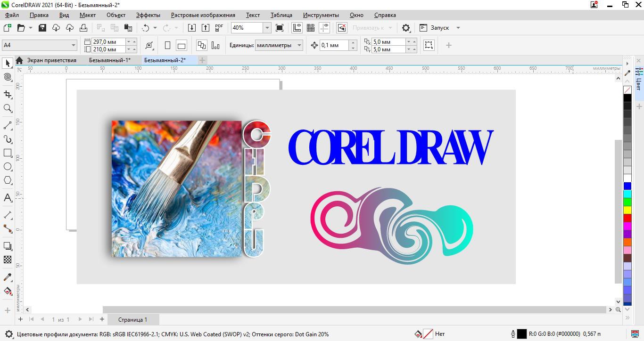Viewport: 644px width, 341px height.
Task: Select the Interactive Fill tool
Action: click(x=8, y=291)
